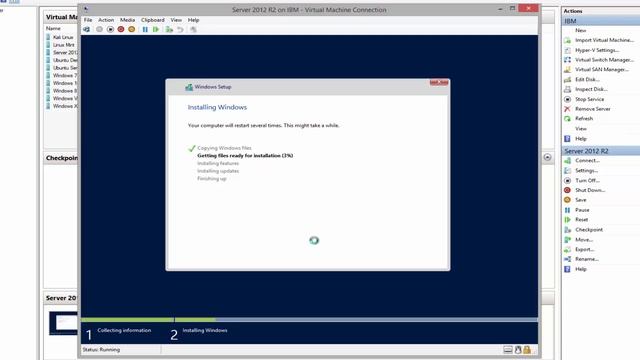Click the Import Virtual Machine icon
Viewport: 640px width, 360px height.
click(x=567, y=40)
